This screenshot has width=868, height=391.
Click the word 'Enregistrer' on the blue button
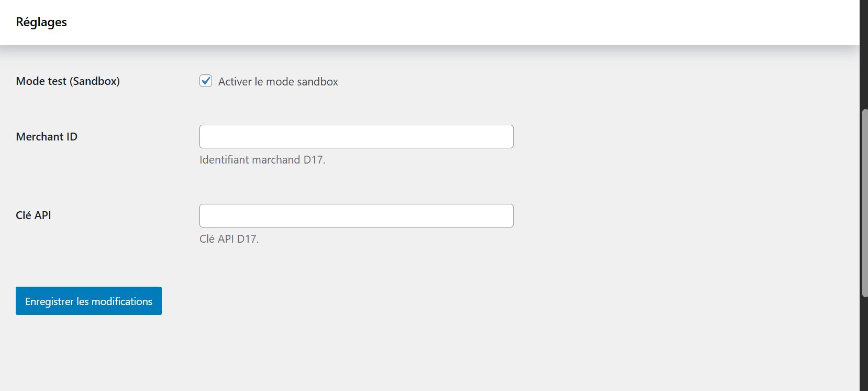tap(49, 301)
